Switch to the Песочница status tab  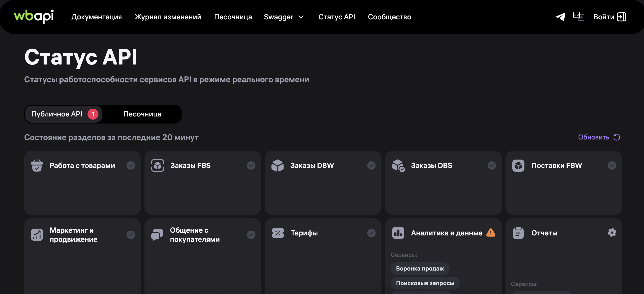(142, 114)
